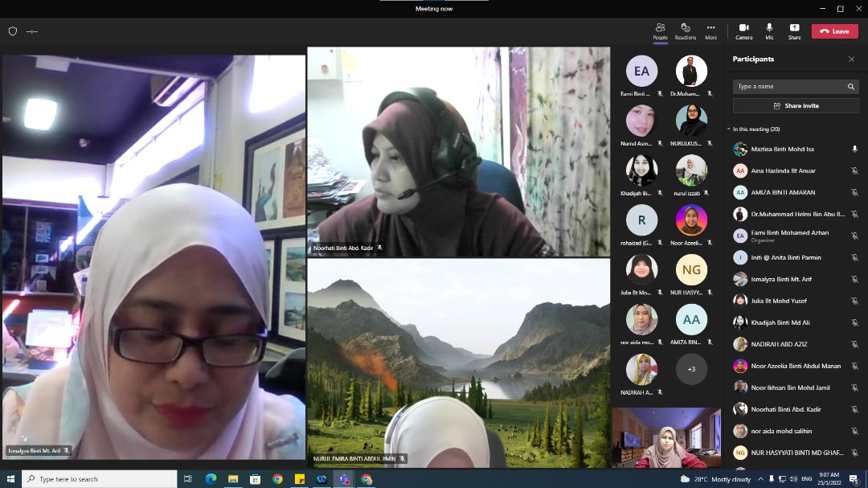Click Dr.Muham... avatar tile in gallery
This screenshot has height=488, width=868.
pyautogui.click(x=691, y=71)
